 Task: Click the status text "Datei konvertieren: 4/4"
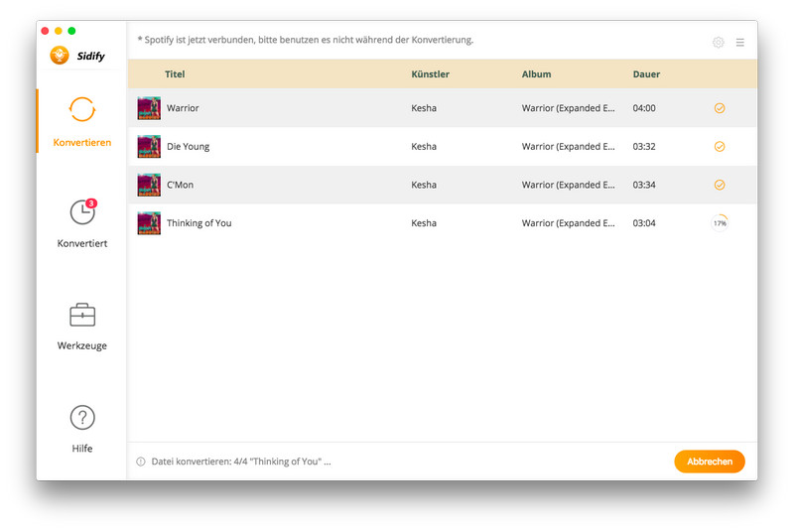coord(200,462)
